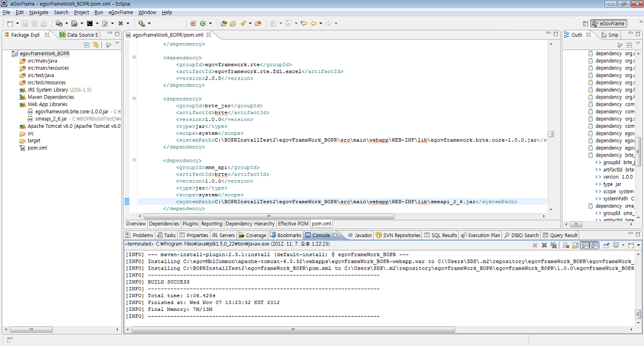Collapse the first dependency fold marker in editor
This screenshot has height=346, width=644.
[x=134, y=57]
